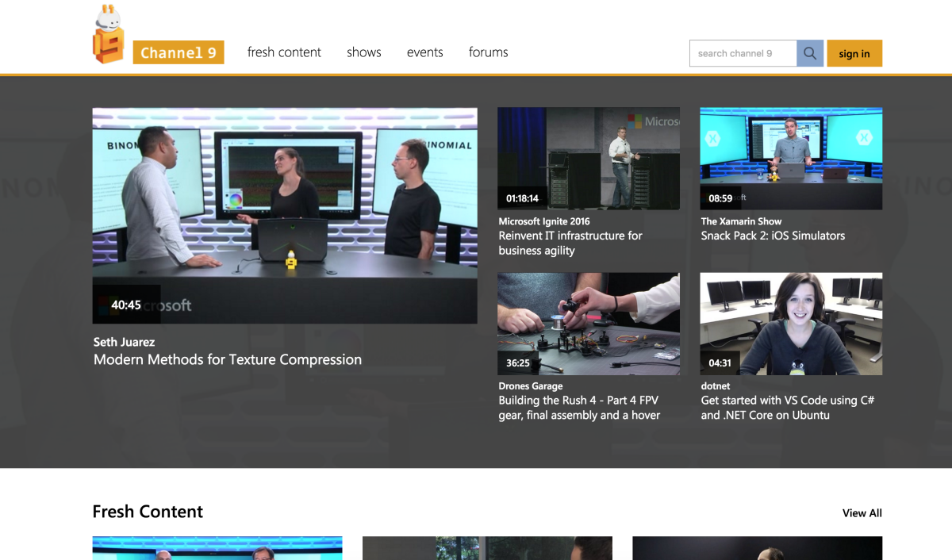This screenshot has height=560, width=952.
Task: Click the Microsoft Ignite 2016 label
Action: point(544,221)
